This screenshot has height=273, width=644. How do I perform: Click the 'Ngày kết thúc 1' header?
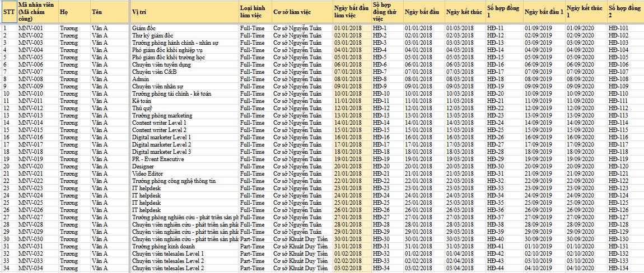click(586, 12)
